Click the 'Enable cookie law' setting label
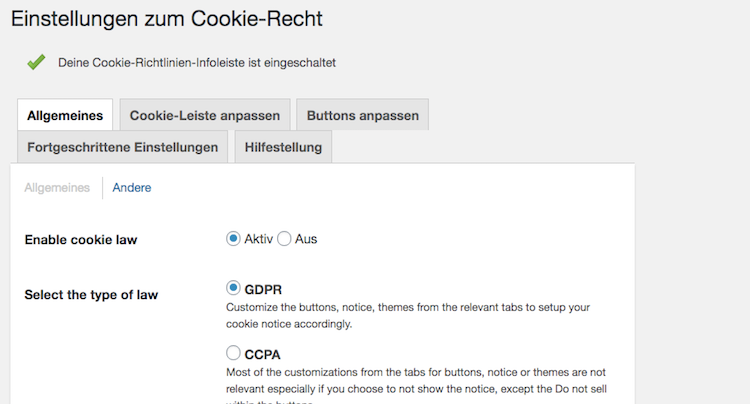This screenshot has height=404, width=750. (81, 240)
